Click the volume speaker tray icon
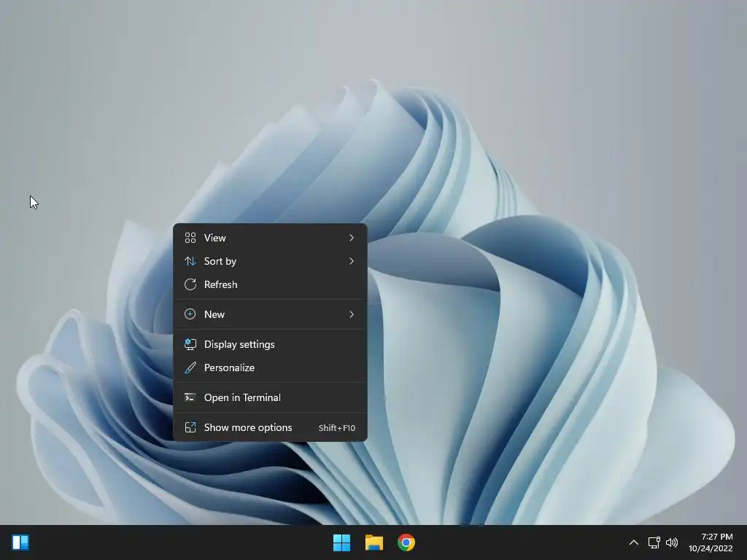Viewport: 747px width, 560px height. click(672, 542)
